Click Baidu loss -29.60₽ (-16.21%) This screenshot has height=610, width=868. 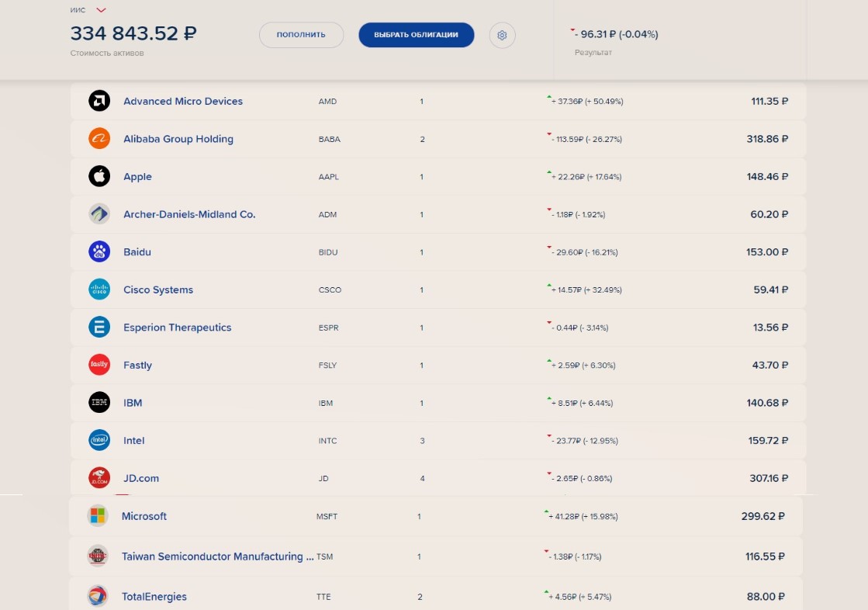point(584,252)
